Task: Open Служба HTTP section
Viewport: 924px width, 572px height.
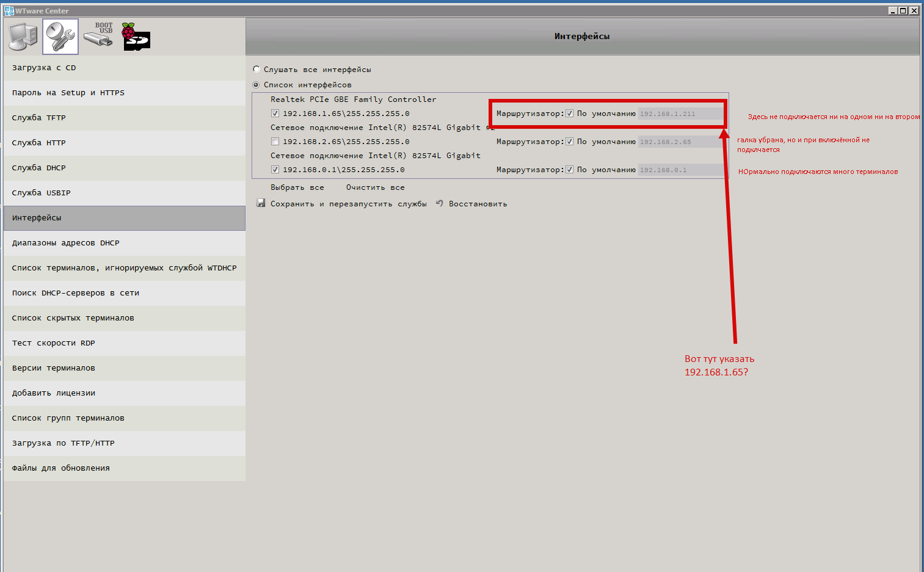Action: point(125,143)
